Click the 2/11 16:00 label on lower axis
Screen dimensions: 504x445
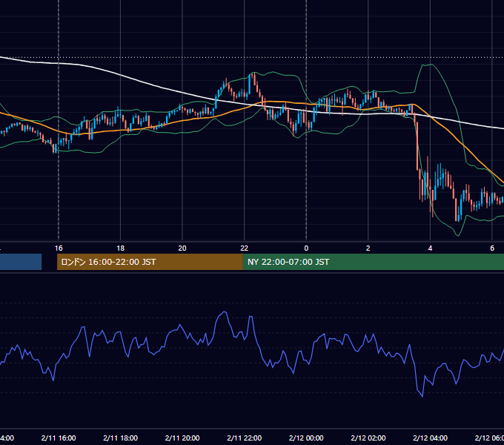coord(59,438)
